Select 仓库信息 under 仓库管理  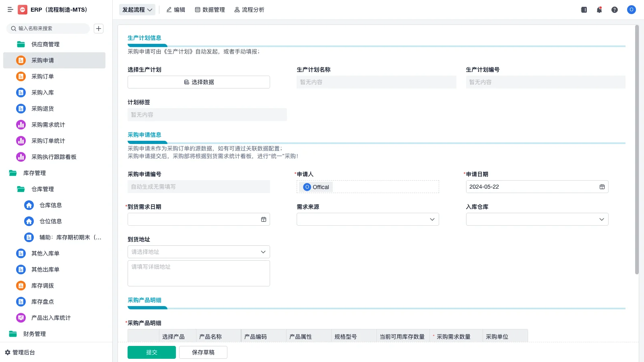tap(51, 205)
